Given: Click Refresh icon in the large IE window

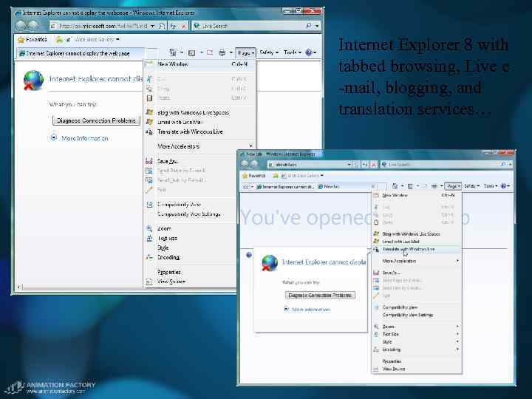Looking at the screenshot, I should point(174,26).
